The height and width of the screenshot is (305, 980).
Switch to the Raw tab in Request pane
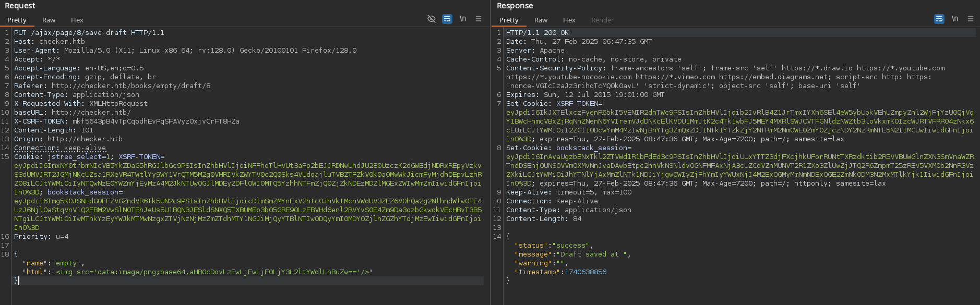tap(49, 20)
